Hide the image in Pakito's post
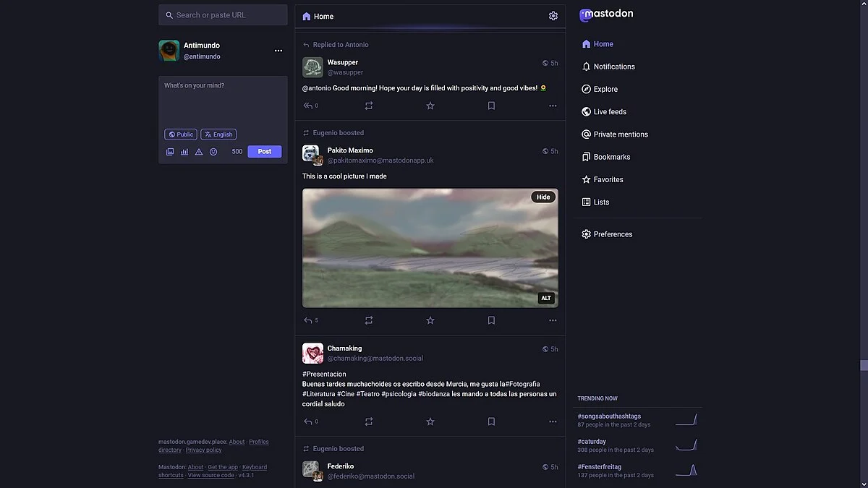Viewport: 868px width, 488px height. coord(543,197)
